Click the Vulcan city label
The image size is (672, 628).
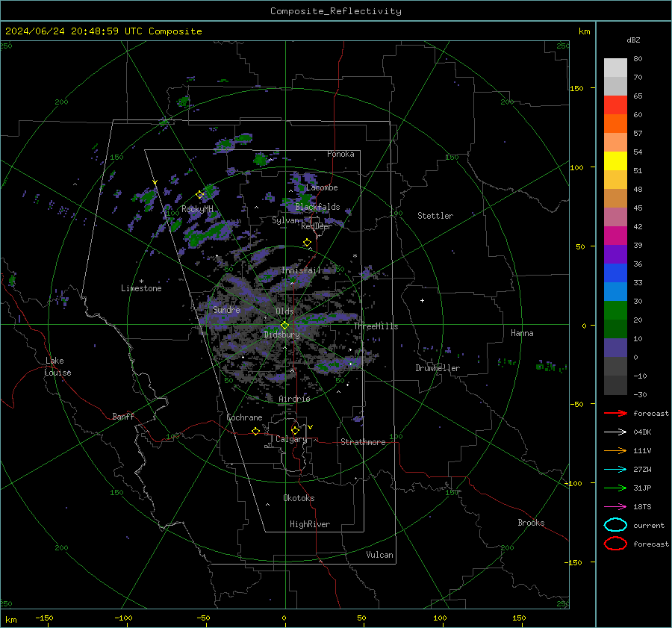379,555
